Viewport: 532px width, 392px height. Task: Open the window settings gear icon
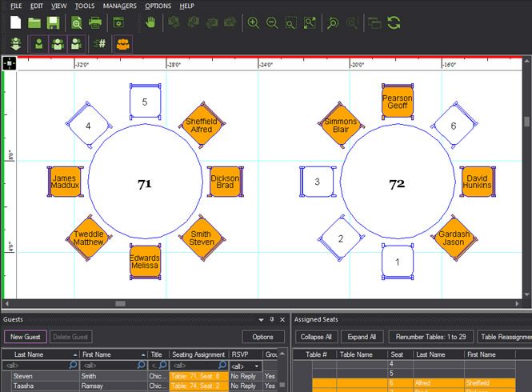[118, 22]
